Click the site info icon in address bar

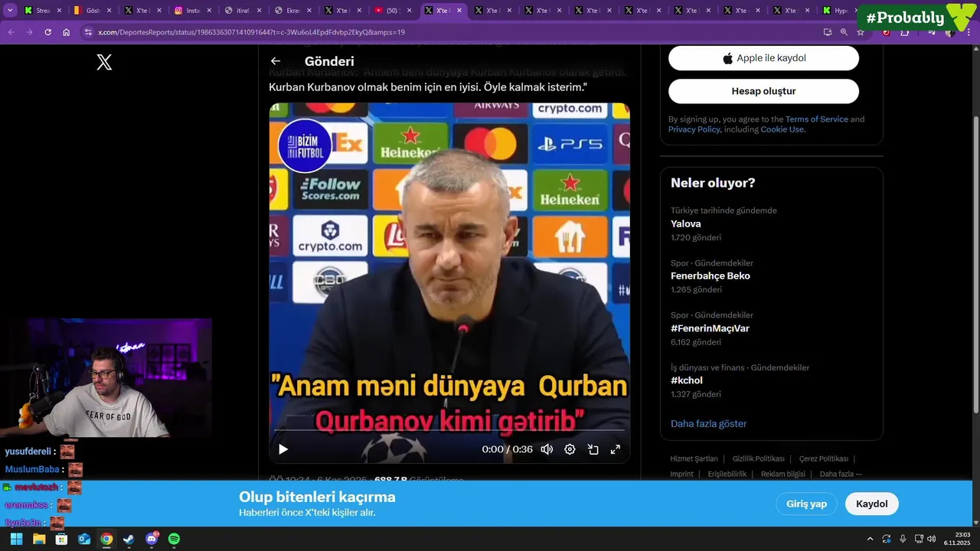88,32
